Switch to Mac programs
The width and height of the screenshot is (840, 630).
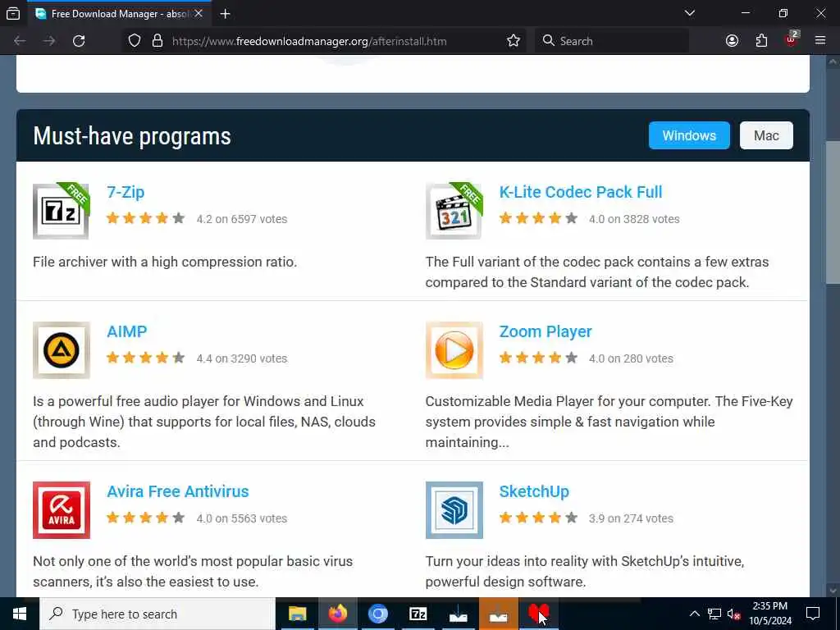click(x=766, y=135)
